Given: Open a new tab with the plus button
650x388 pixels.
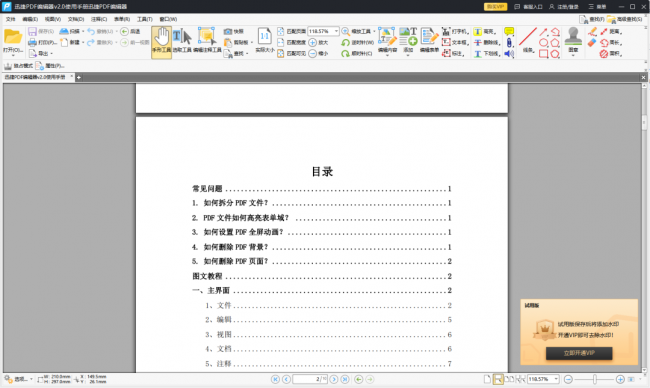Looking at the screenshot, I should (79, 78).
